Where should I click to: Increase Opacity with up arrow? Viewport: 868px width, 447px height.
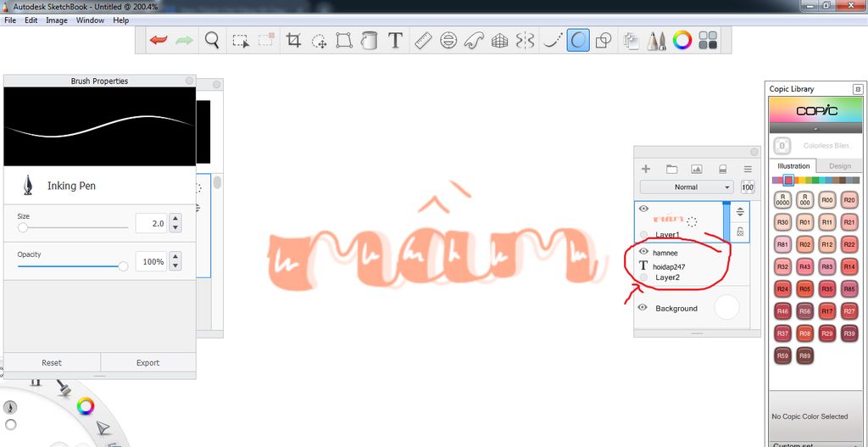[175, 256]
